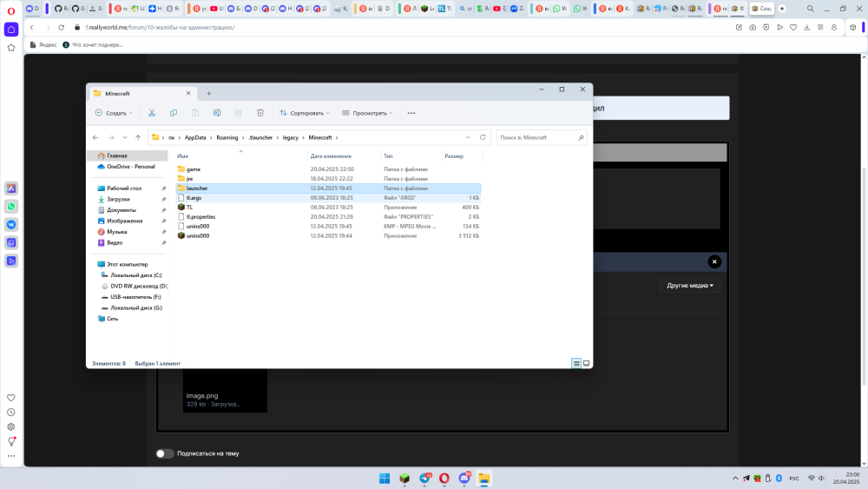Toggle 'Подписаться на тему' switch
The width and height of the screenshot is (868, 489).
pyautogui.click(x=164, y=453)
